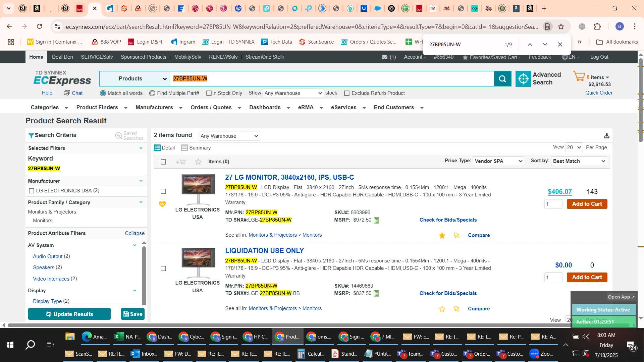Screen dimensions: 644x362
Task: Open MSRP calculator icon next to $837.50
Action: [376, 294]
